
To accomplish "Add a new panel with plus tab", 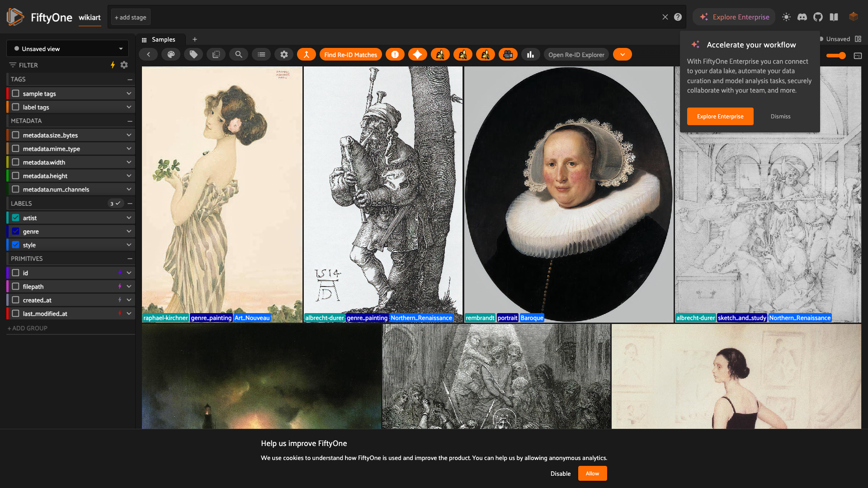I will coord(195,39).
